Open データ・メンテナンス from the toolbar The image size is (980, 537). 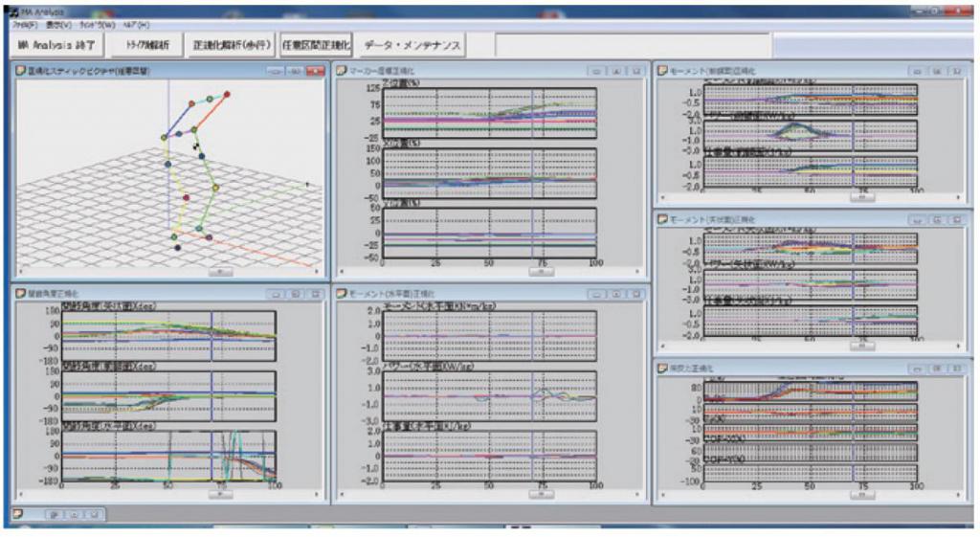(x=413, y=45)
